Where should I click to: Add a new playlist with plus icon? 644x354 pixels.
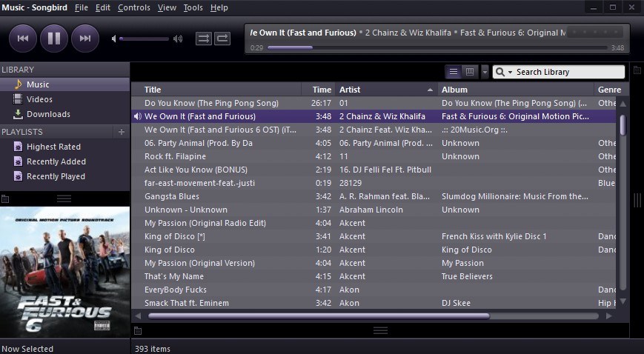click(x=121, y=132)
